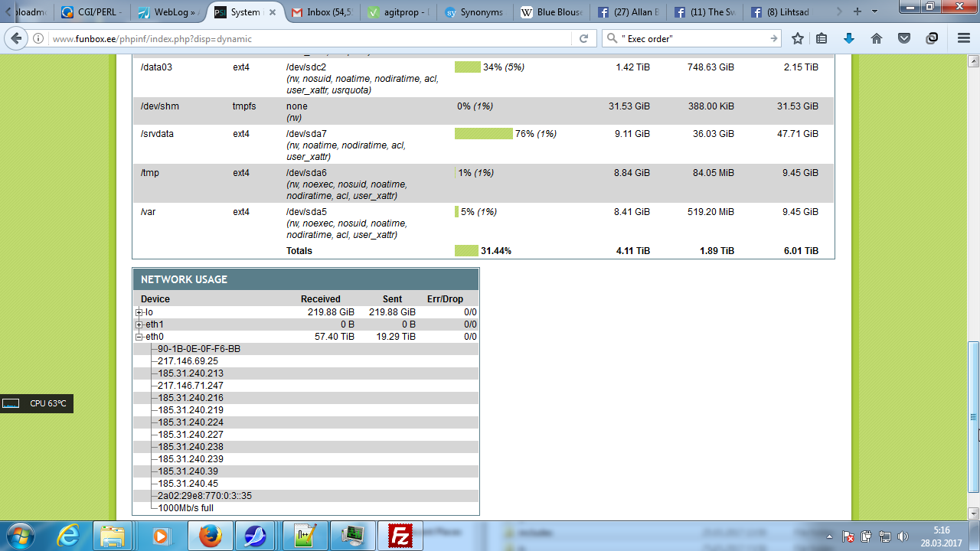This screenshot has width=980, height=551.
Task: Show bookmarks list icon
Action: click(822, 38)
